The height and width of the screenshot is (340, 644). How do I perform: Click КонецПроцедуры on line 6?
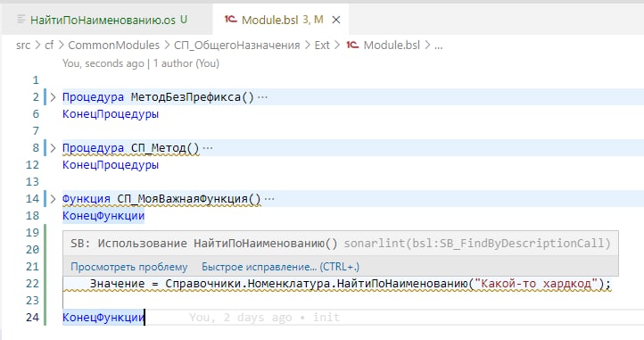pyautogui.click(x=111, y=114)
